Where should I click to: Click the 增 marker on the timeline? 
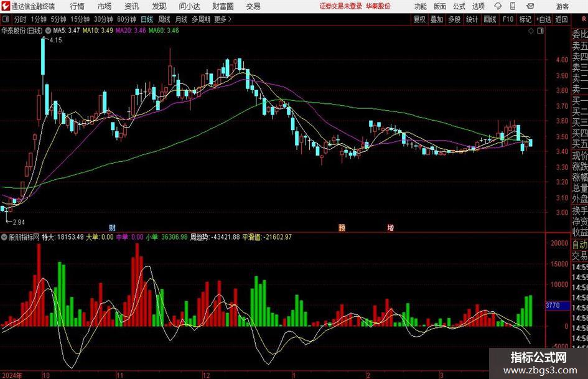coord(390,227)
